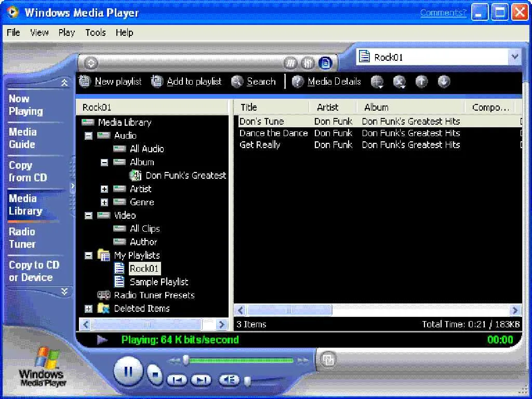
Task: Click the Comments? link
Action: (x=443, y=12)
